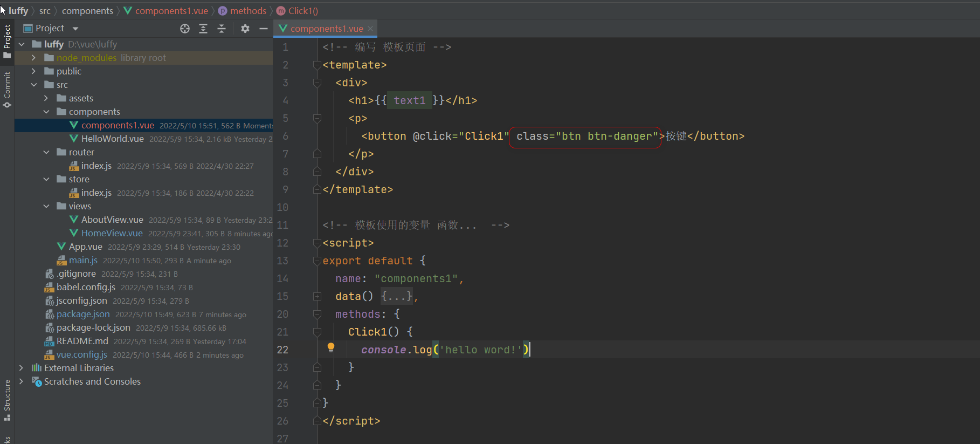Collapse the store folder

(x=46, y=179)
